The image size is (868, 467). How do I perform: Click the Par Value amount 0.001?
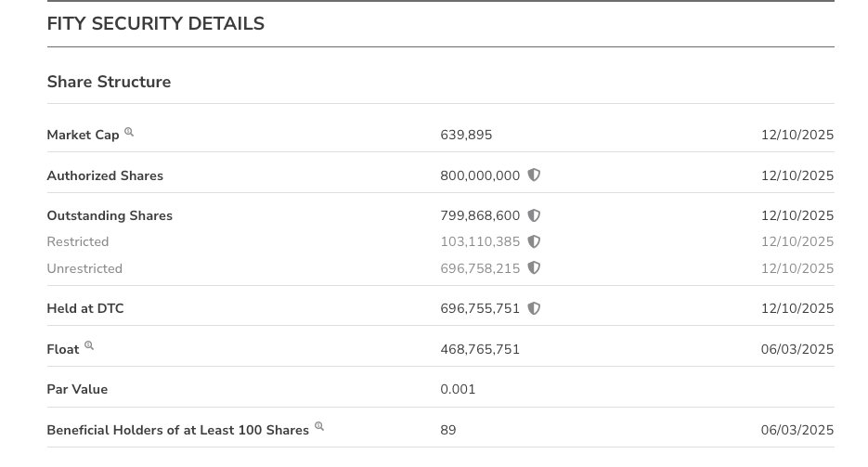pos(458,389)
